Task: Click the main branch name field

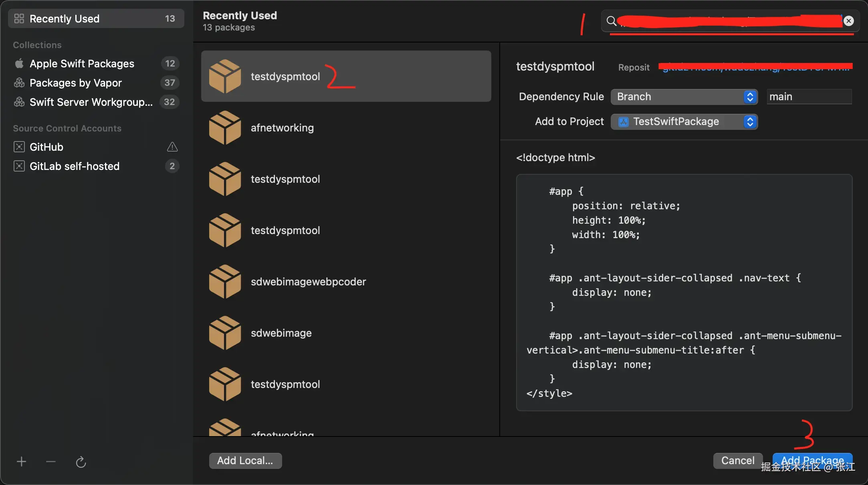Action: coord(809,97)
